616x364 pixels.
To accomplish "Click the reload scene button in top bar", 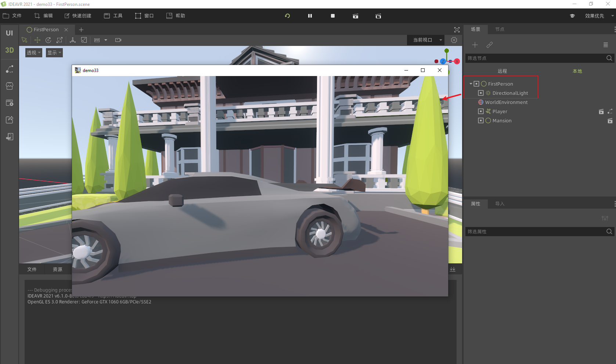I will [x=287, y=16].
